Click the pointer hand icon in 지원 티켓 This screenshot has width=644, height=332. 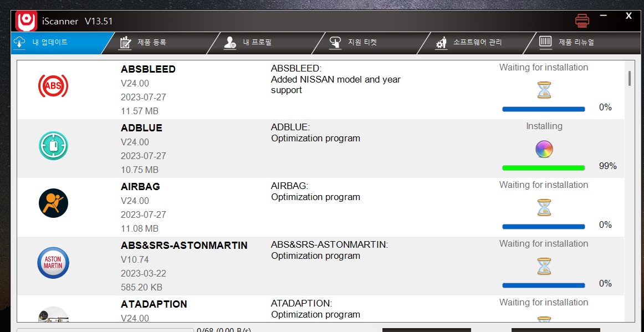tap(335, 42)
